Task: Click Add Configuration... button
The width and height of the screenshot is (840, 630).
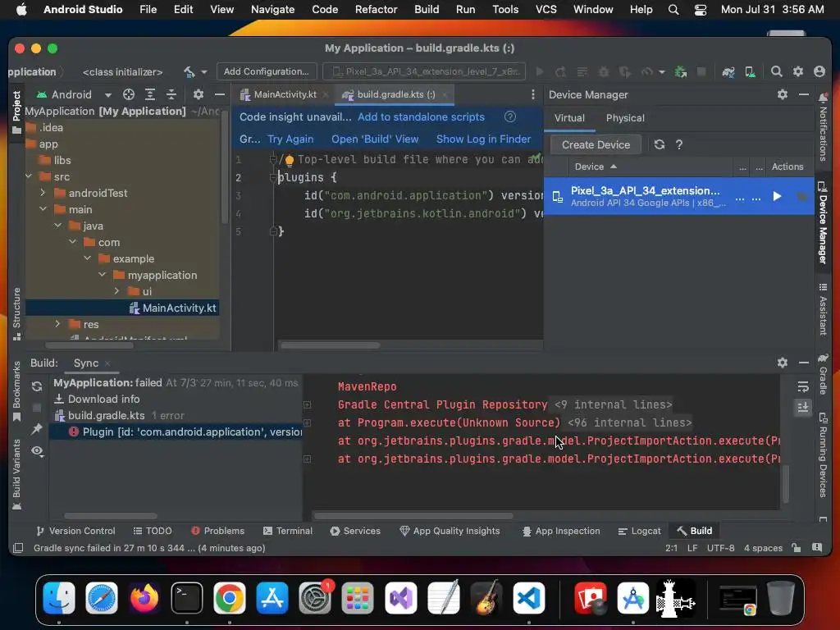Action: [x=267, y=72]
